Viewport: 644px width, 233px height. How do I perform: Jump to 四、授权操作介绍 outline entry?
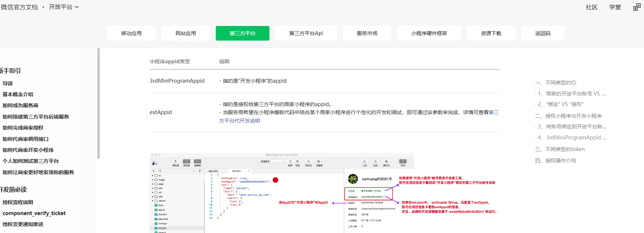(556, 161)
